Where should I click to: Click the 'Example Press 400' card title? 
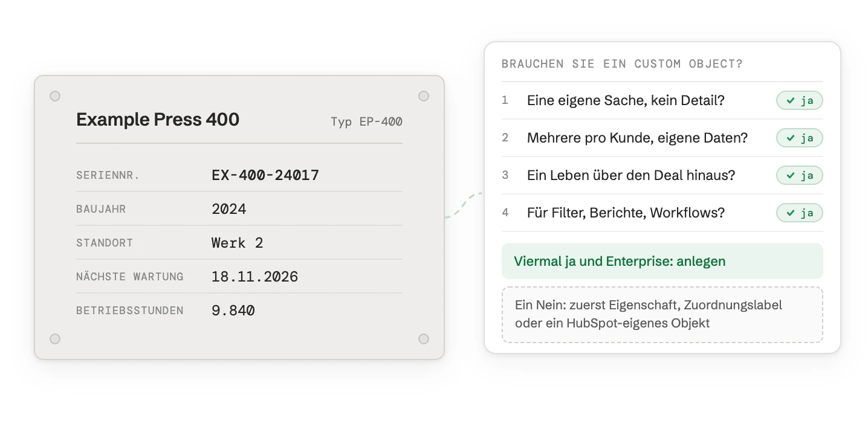pyautogui.click(x=158, y=120)
